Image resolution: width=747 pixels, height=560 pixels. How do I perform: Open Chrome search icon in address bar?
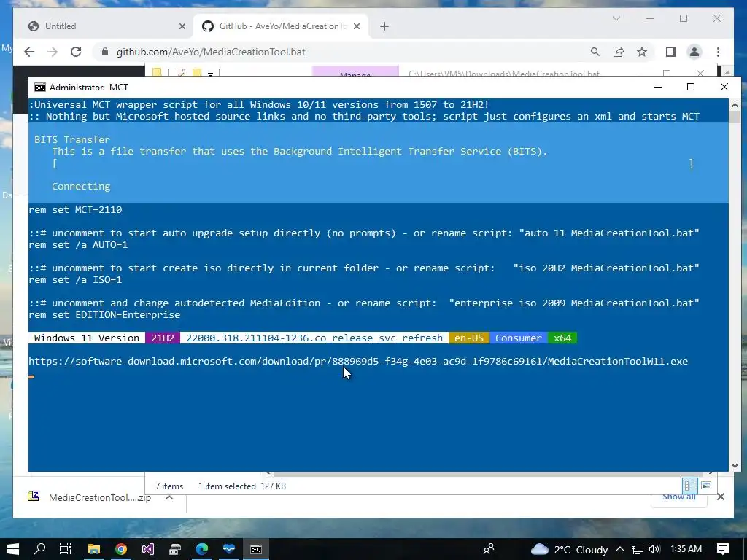[x=595, y=52]
